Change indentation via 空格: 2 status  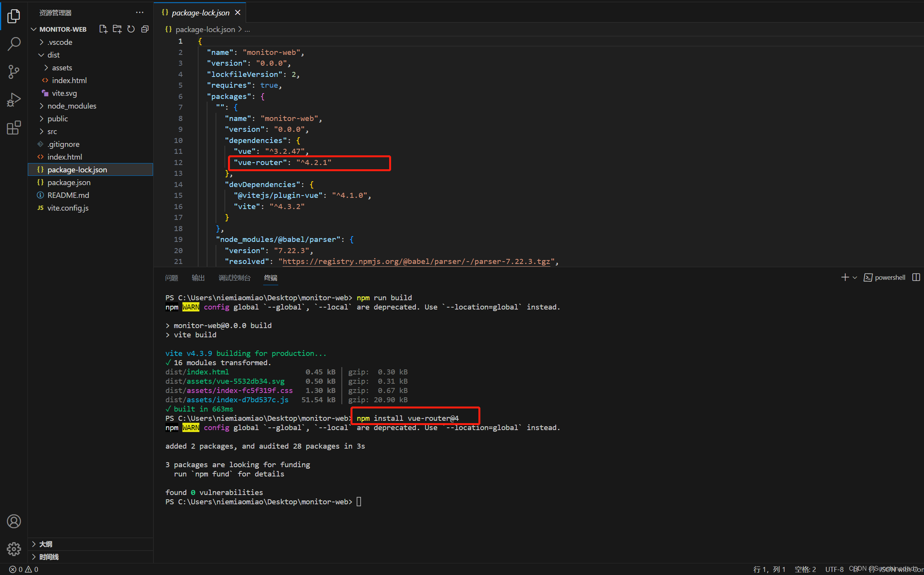(x=805, y=569)
